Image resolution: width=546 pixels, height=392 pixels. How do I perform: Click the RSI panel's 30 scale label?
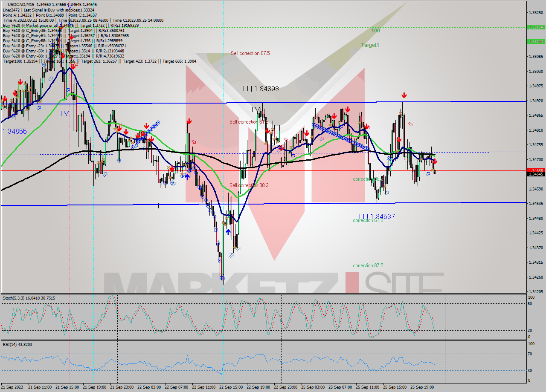coord(531,370)
